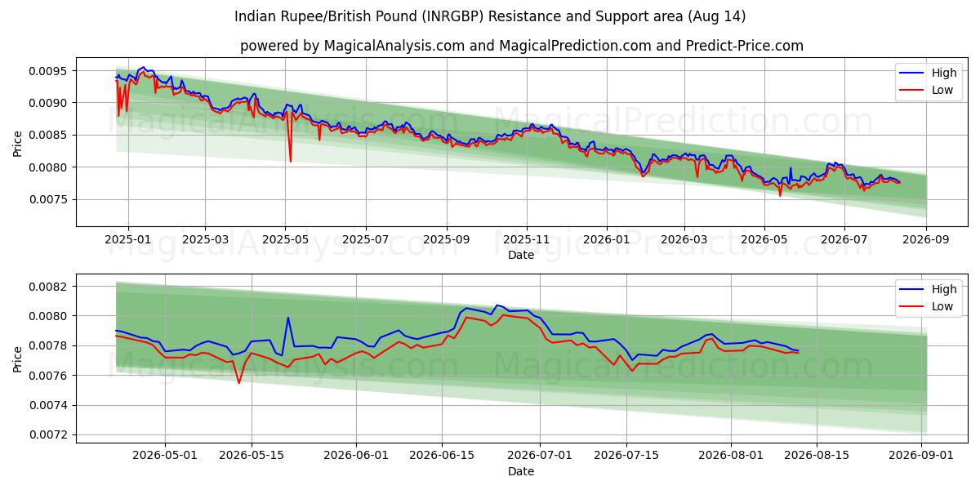
Task: Click the red Low line sample in top legend
Action: [x=912, y=91]
